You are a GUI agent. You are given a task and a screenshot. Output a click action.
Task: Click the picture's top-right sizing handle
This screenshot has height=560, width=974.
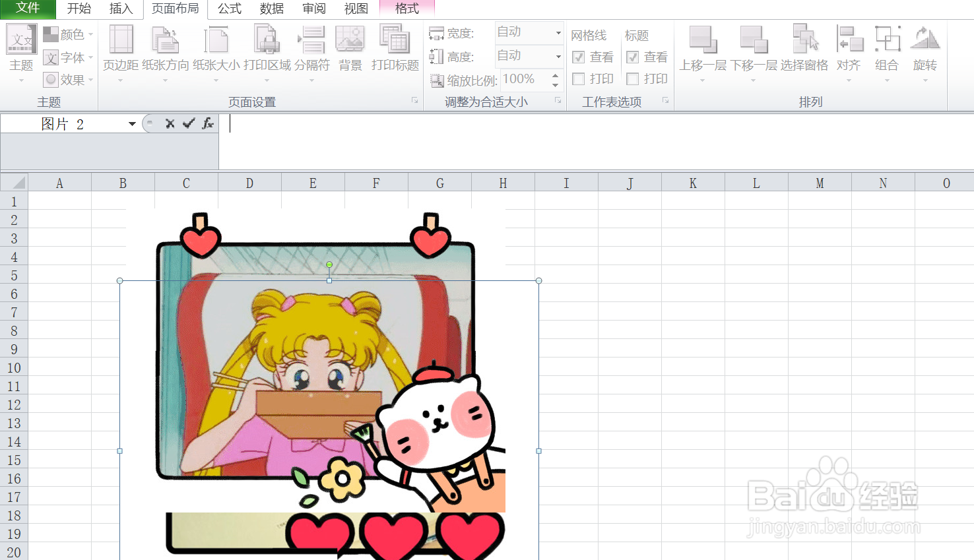[539, 280]
